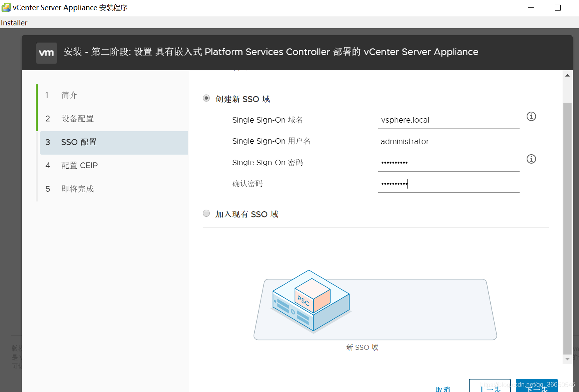Focus the Single Sign-On 密码 field
This screenshot has height=392, width=579.
[x=449, y=162]
